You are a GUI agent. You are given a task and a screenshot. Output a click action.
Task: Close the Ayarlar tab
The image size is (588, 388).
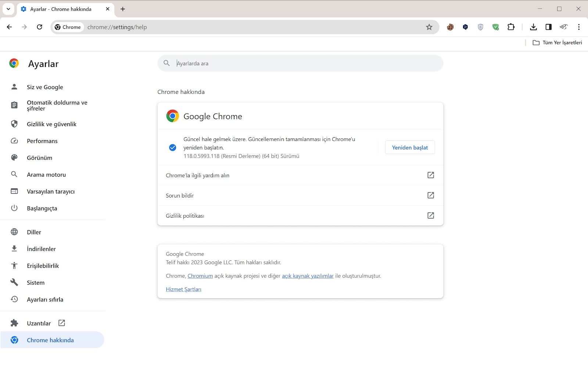107,9
